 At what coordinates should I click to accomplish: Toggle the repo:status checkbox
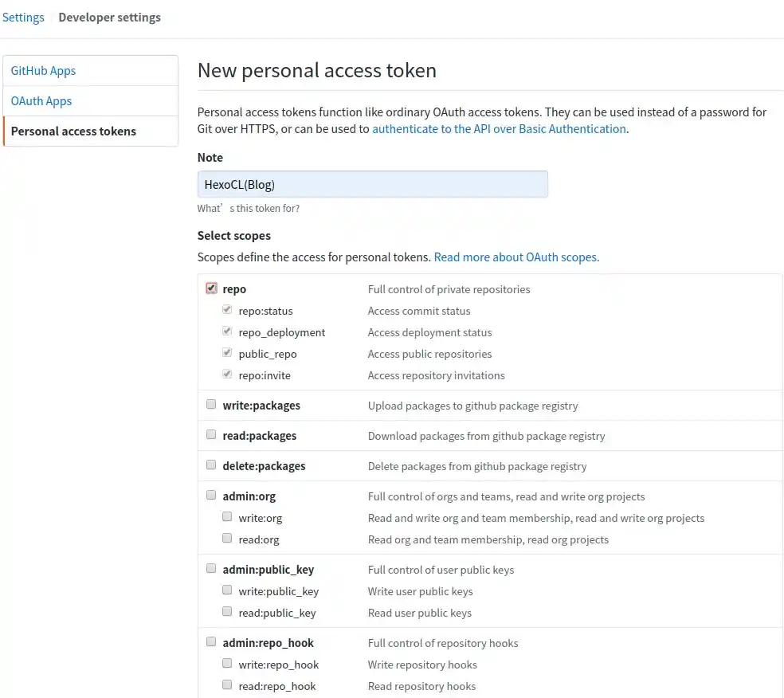pyautogui.click(x=227, y=309)
